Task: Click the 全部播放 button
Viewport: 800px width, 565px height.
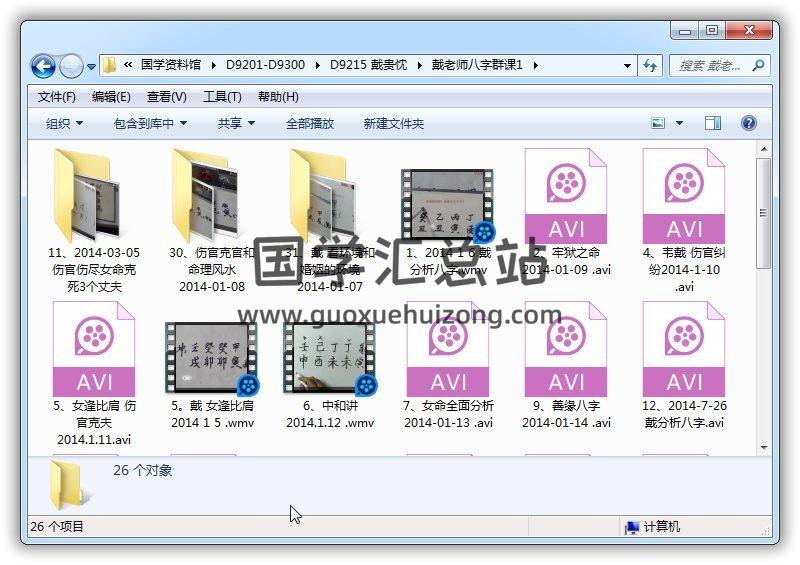Action: pos(310,123)
